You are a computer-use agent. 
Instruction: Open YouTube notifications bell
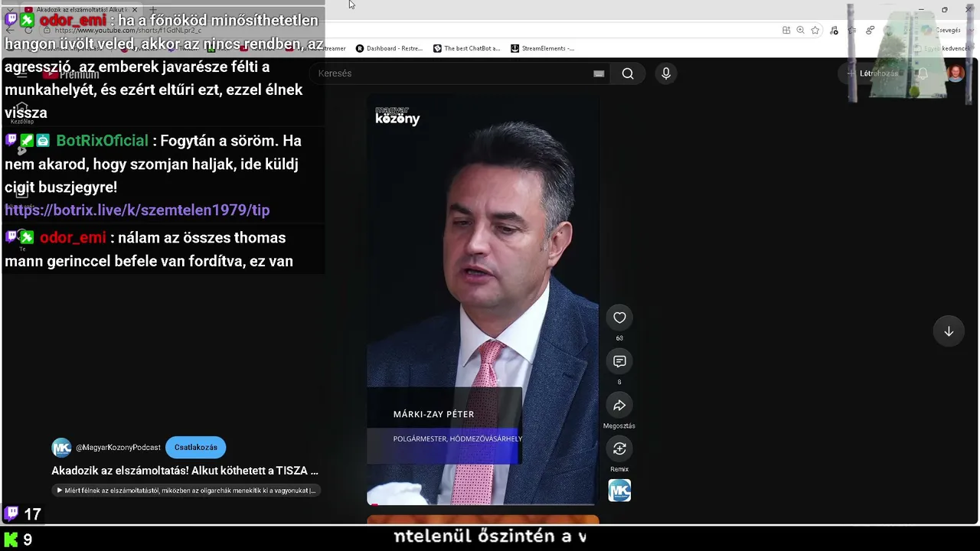[x=923, y=73]
